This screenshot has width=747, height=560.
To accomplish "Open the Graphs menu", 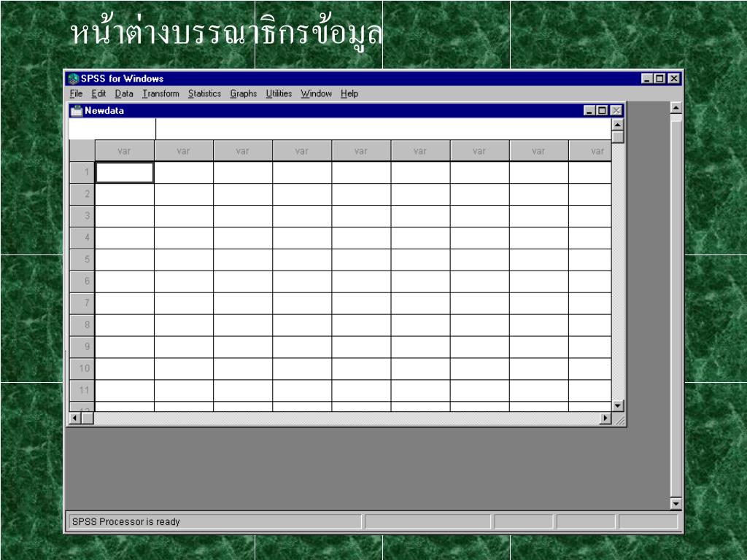I will 244,94.
